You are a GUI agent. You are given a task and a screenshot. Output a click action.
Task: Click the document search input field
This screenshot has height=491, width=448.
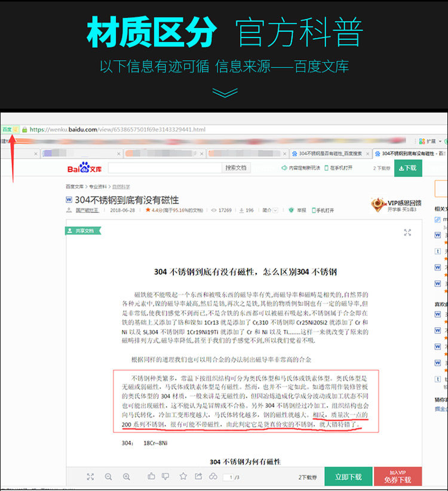(165, 168)
